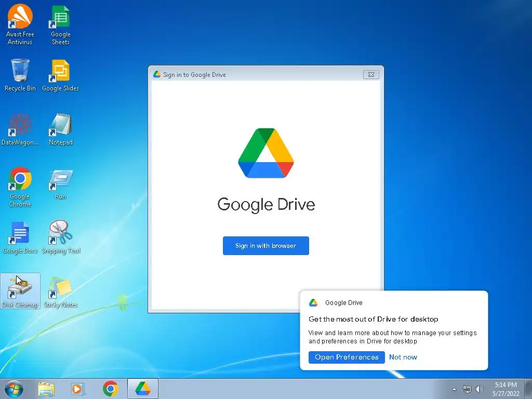
Task: Click Drive icon in sign-in title bar
Action: coord(157,74)
